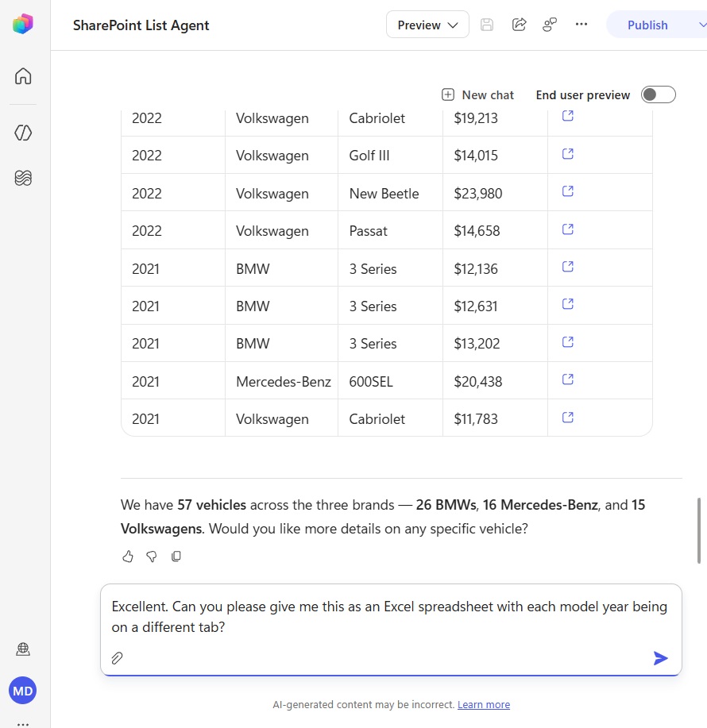Attach a file with the paperclip icon
Viewport: 707px width, 728px height.
coord(117,658)
